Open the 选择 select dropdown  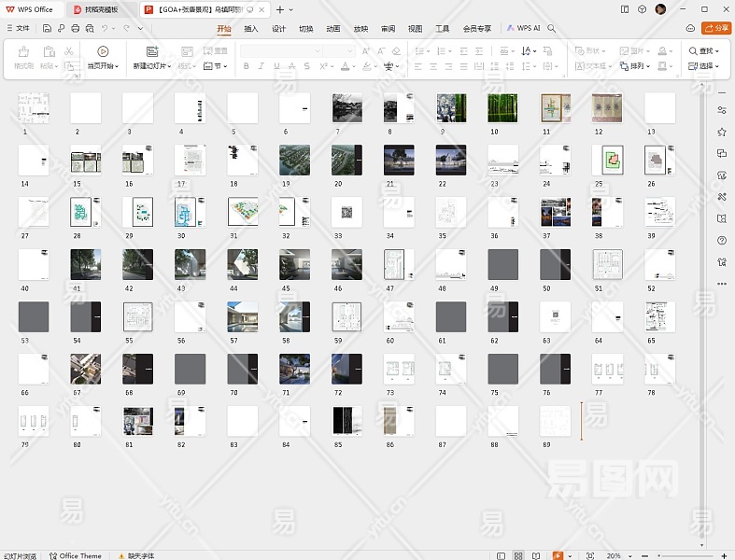click(x=704, y=66)
